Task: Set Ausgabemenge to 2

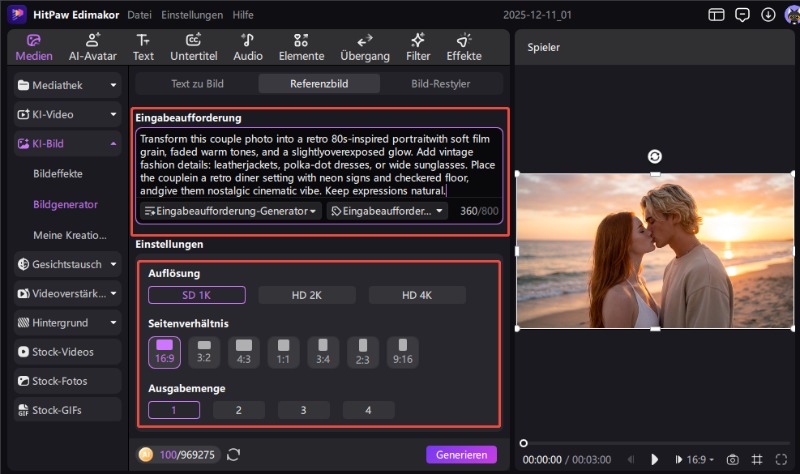Action: [239, 410]
